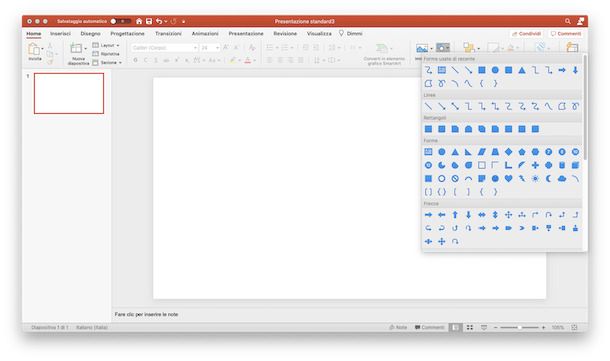Undo the last action
Screen dimensions: 610x361
tap(159, 21)
